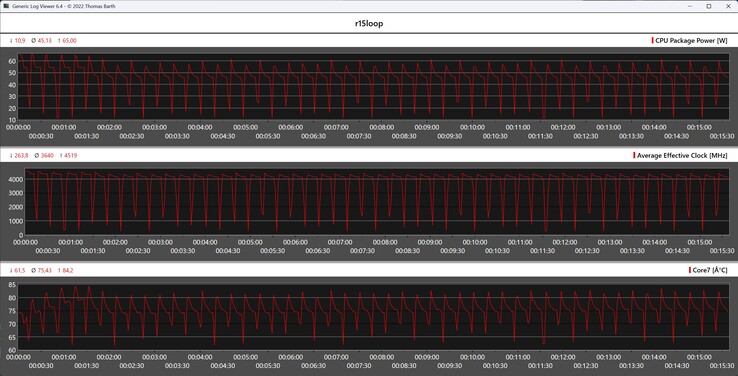The width and height of the screenshot is (738, 376).
Task: Click the 60 tick on the power axis
Action: coord(12,61)
